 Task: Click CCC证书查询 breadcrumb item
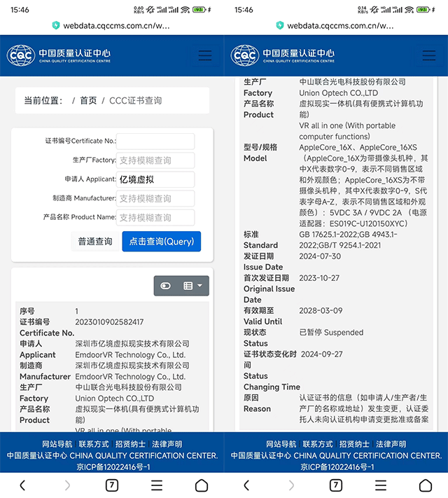[x=136, y=101]
